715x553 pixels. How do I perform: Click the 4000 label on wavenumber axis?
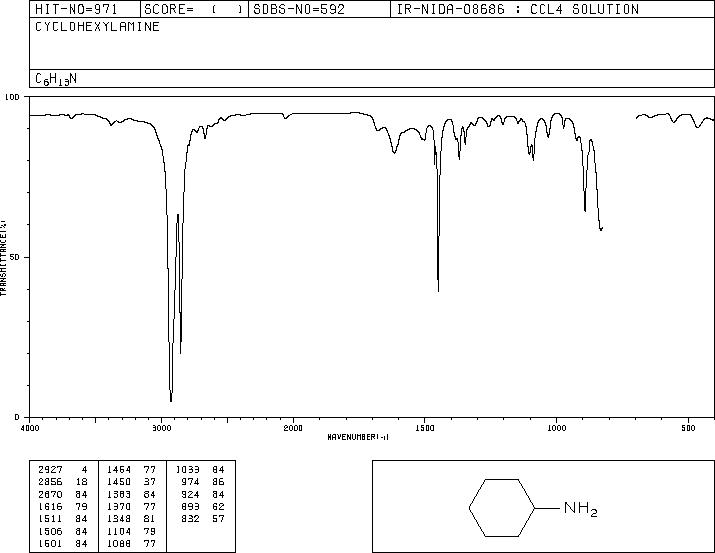(30, 428)
